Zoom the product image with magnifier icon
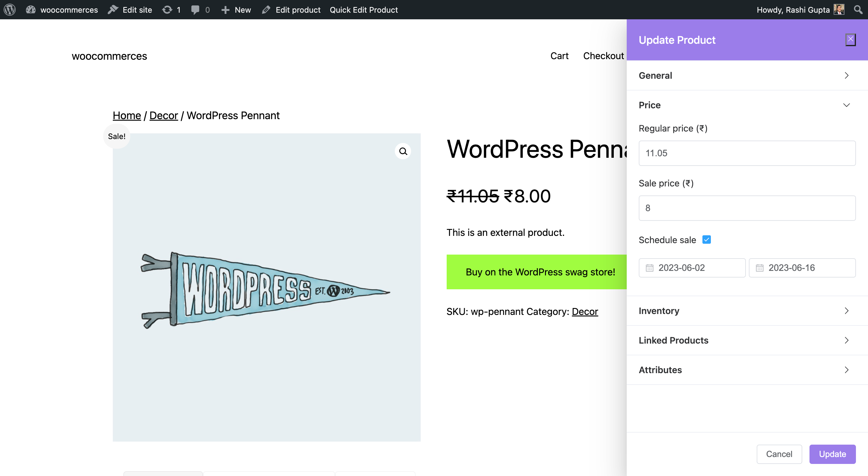This screenshot has width=868, height=476. [x=403, y=151]
